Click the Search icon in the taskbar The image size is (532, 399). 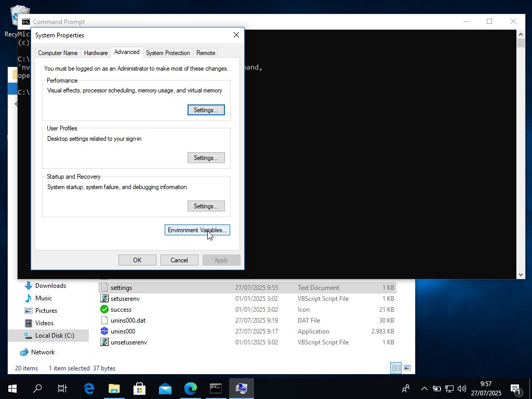37,388
